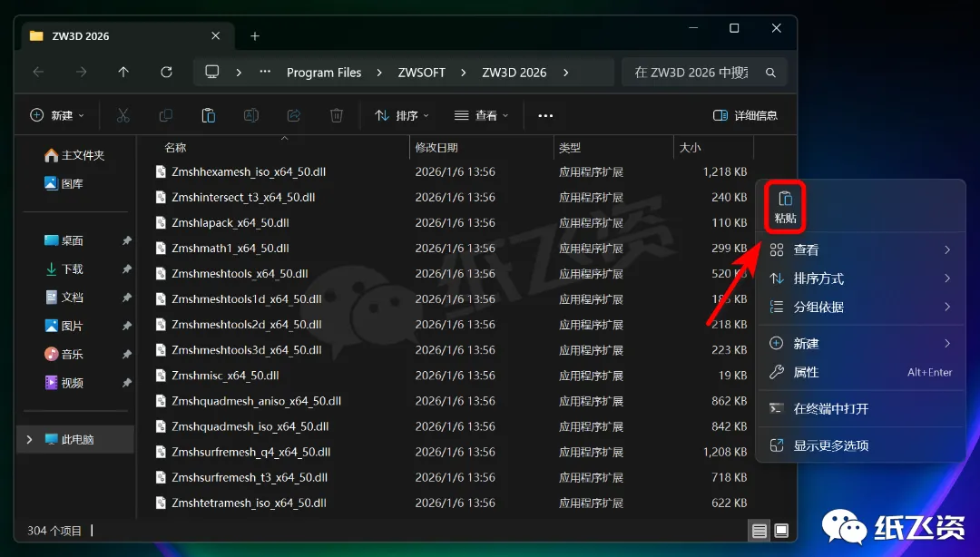Click the Share icon in toolbar

pos(294,115)
